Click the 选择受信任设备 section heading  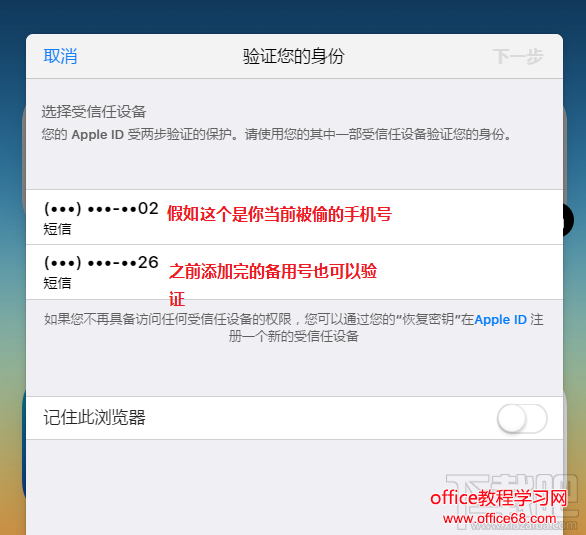(x=93, y=112)
